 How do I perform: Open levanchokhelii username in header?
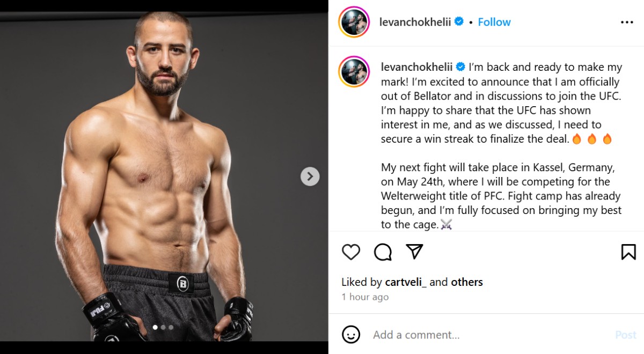[414, 22]
